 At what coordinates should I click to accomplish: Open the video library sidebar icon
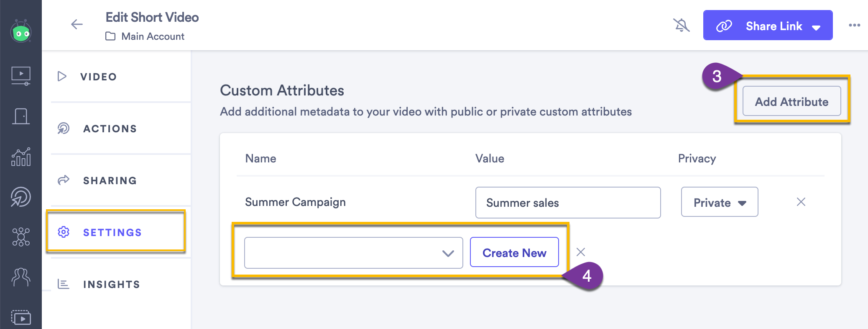tap(21, 76)
